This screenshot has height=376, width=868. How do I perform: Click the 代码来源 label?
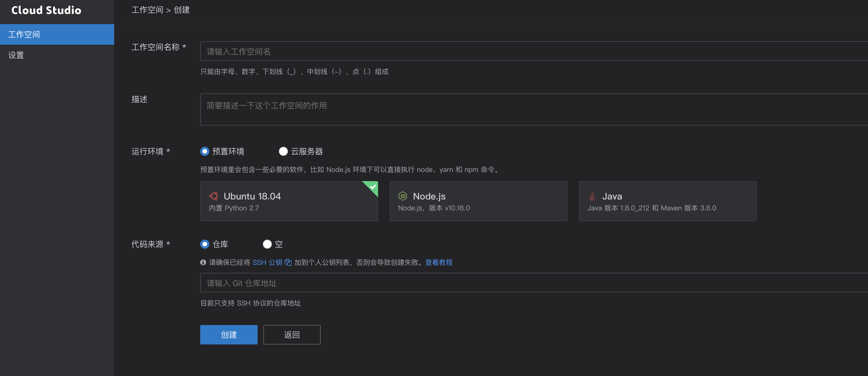coord(151,244)
